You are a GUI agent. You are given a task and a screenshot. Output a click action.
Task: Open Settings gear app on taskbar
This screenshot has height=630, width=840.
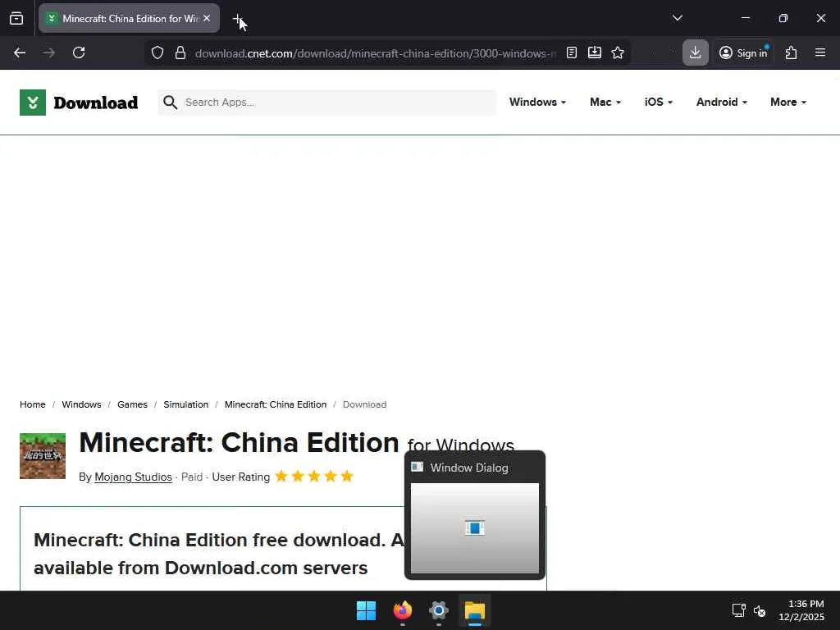(x=439, y=610)
